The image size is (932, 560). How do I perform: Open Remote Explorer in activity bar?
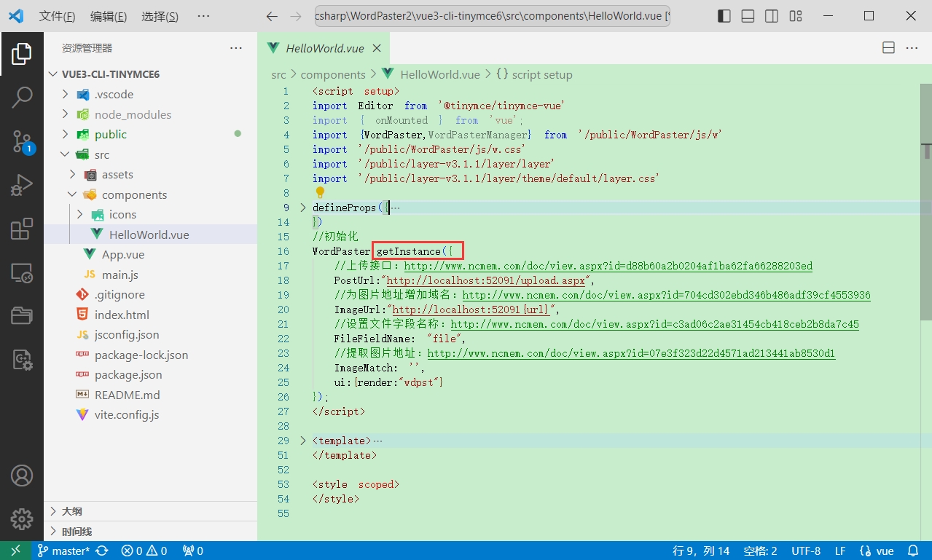(x=22, y=272)
